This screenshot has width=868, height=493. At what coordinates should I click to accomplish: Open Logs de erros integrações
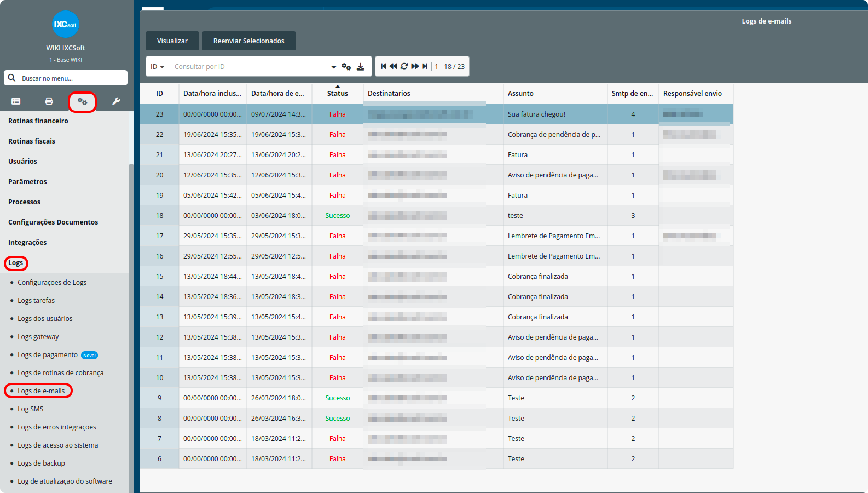coord(57,427)
